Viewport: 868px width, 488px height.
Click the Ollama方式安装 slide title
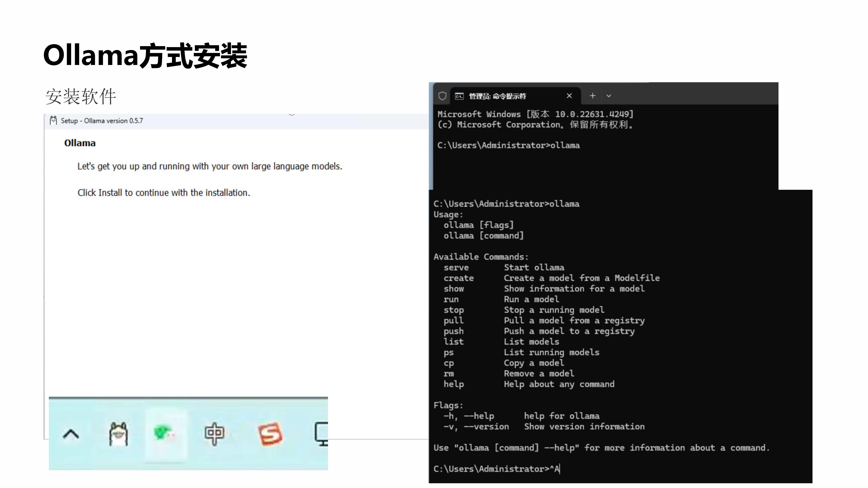point(145,56)
